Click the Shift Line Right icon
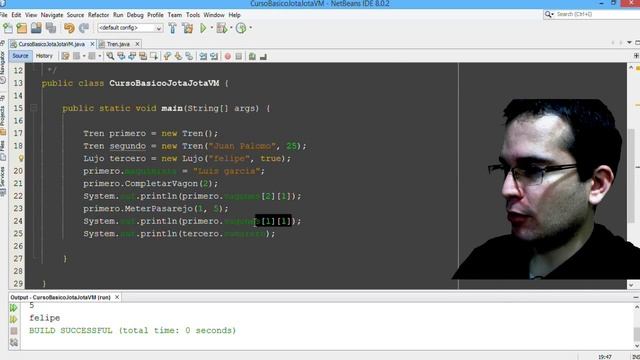 (214, 56)
